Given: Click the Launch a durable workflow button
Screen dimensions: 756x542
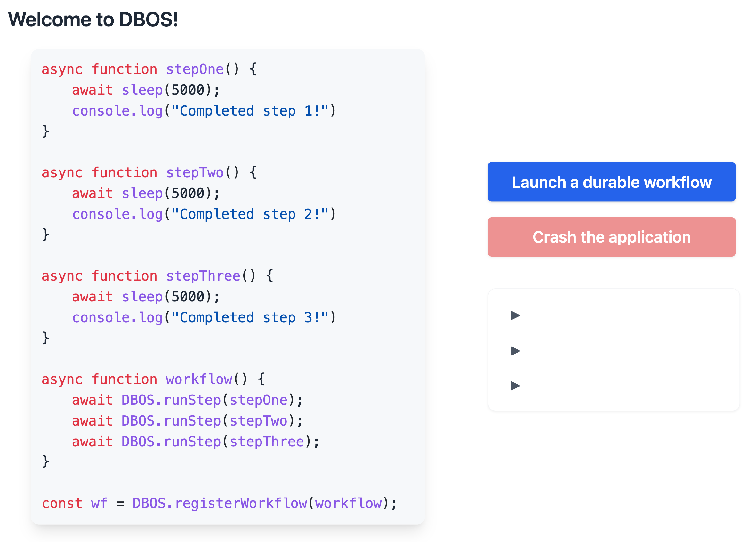Looking at the screenshot, I should [x=611, y=181].
